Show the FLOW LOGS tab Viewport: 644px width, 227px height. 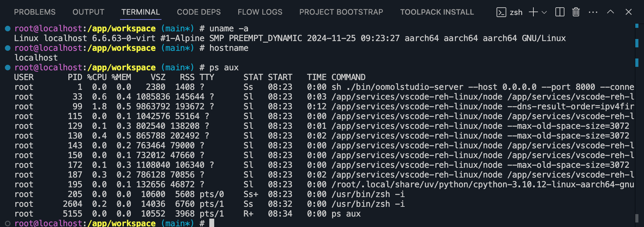[260, 12]
